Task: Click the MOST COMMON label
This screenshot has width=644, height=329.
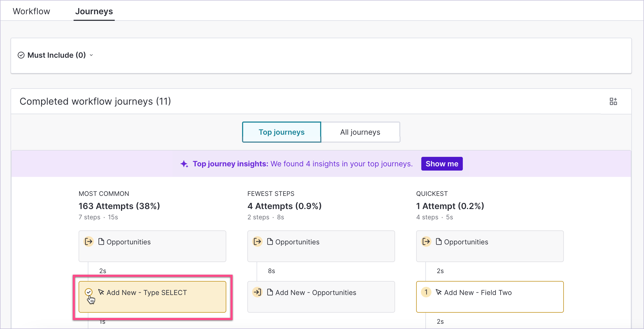Action: point(104,194)
